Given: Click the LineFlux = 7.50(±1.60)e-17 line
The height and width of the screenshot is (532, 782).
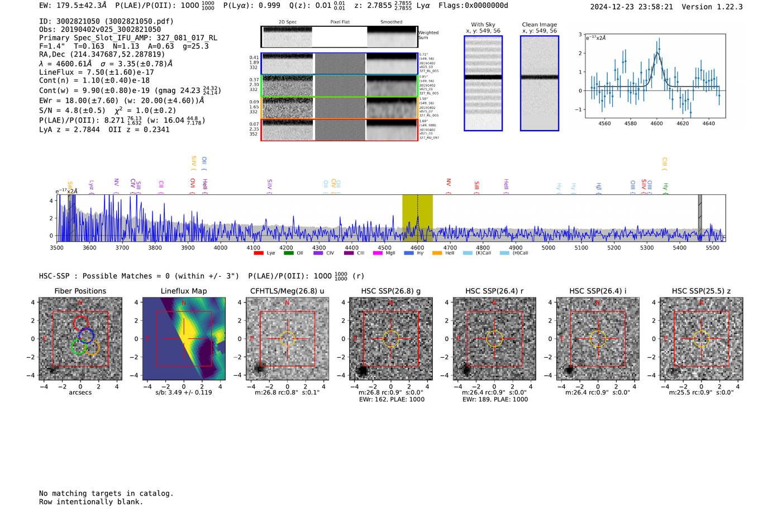Looking at the screenshot, I should pyautogui.click(x=97, y=72).
